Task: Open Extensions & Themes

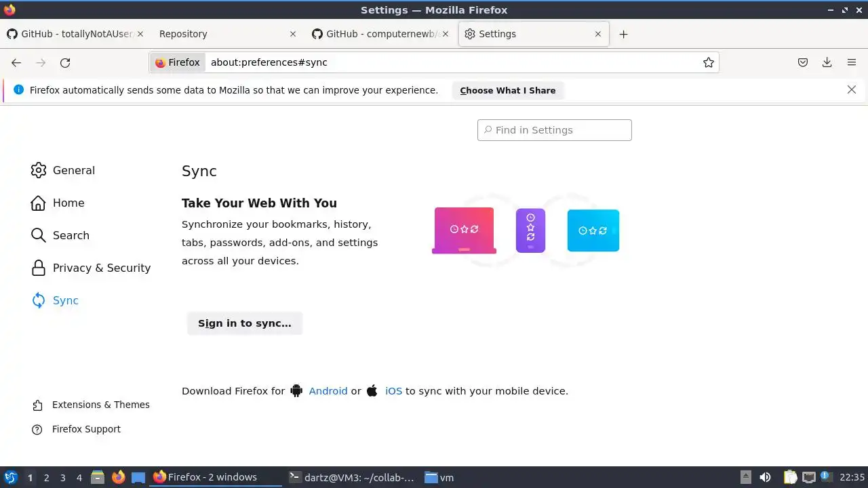Action: tap(91, 405)
